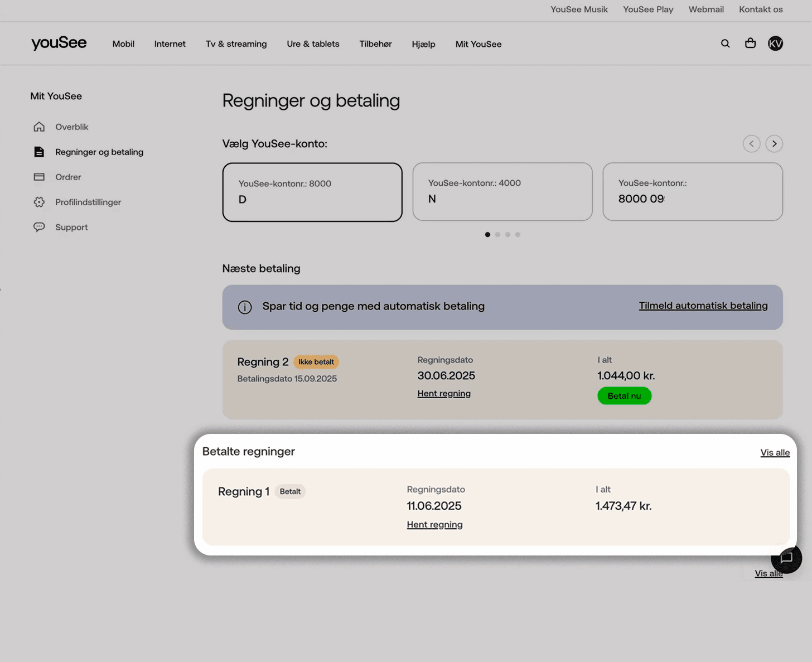Open Ordrer via the card icon
Screen dimensions: 812x662
(39, 177)
